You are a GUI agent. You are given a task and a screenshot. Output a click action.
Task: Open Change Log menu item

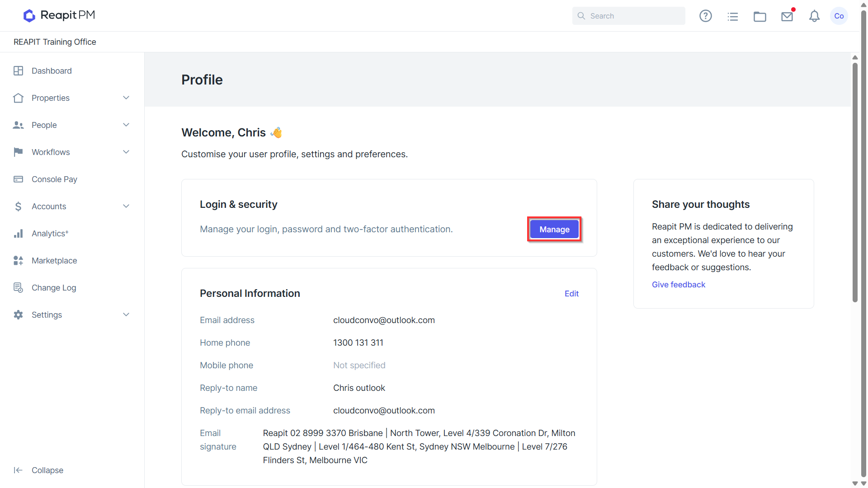[54, 288]
